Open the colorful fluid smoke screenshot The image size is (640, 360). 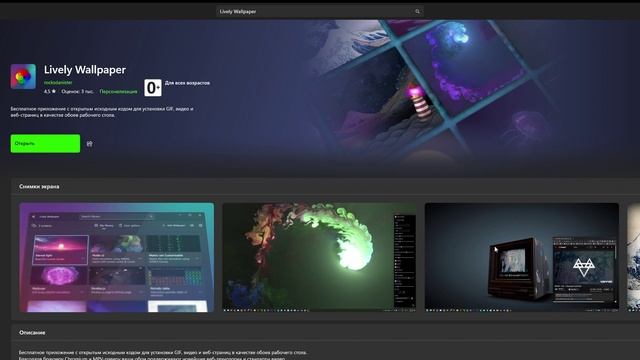[x=319, y=258]
